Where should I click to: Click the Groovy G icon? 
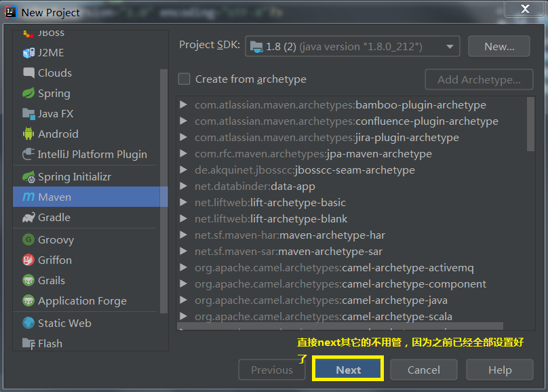click(x=28, y=239)
